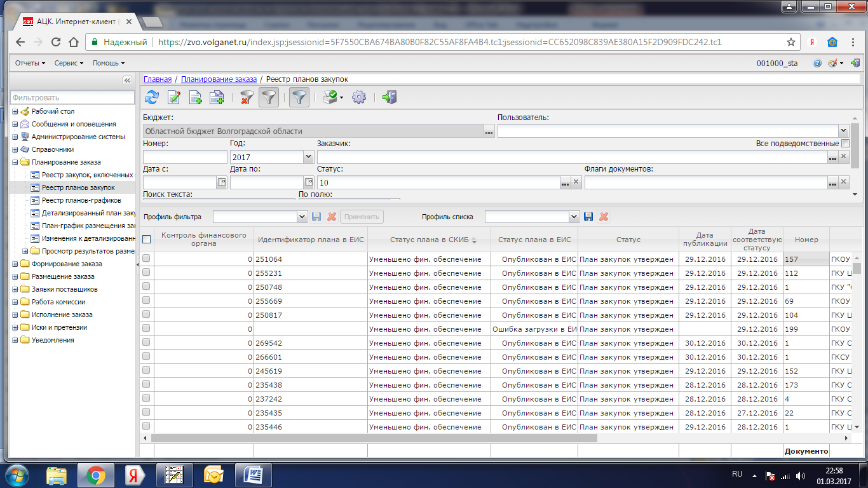Open the 'Отчеты' menu
Image resolution: width=868 pixels, height=488 pixels.
click(x=30, y=63)
